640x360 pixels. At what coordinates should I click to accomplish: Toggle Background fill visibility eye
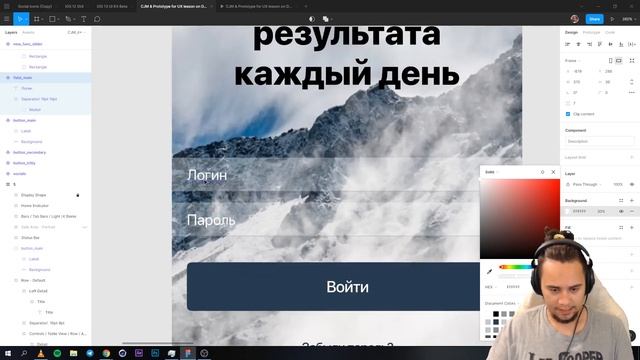click(x=621, y=211)
